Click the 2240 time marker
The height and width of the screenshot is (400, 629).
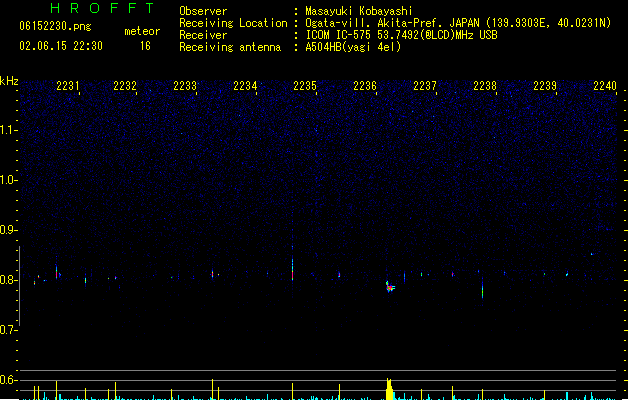[605, 86]
